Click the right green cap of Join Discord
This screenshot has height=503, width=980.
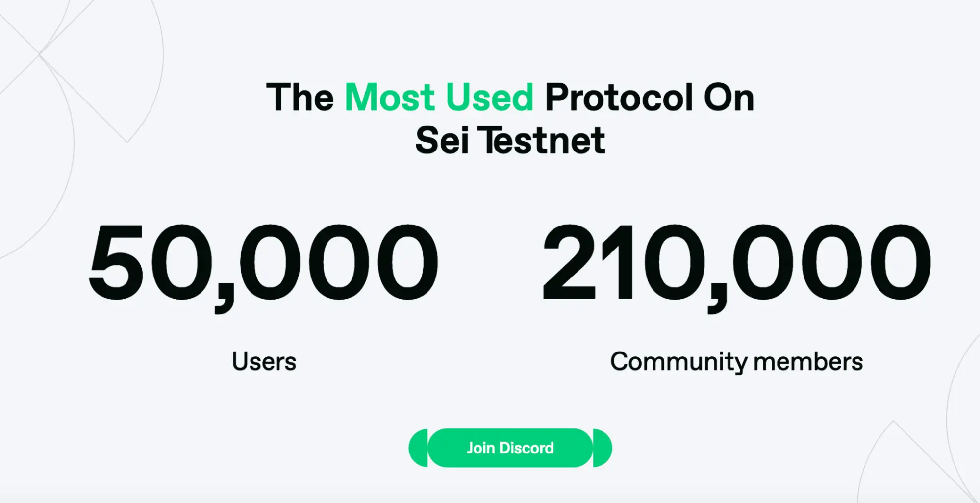point(602,448)
